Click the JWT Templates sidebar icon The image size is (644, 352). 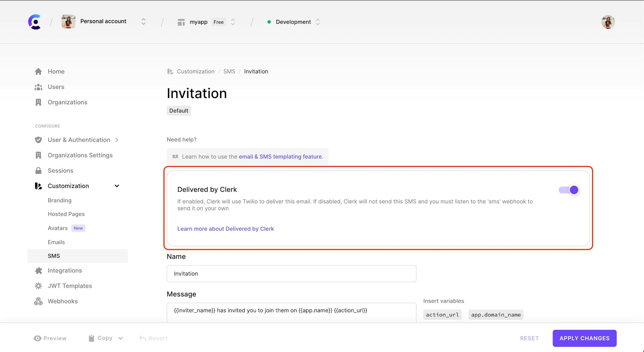tap(38, 286)
